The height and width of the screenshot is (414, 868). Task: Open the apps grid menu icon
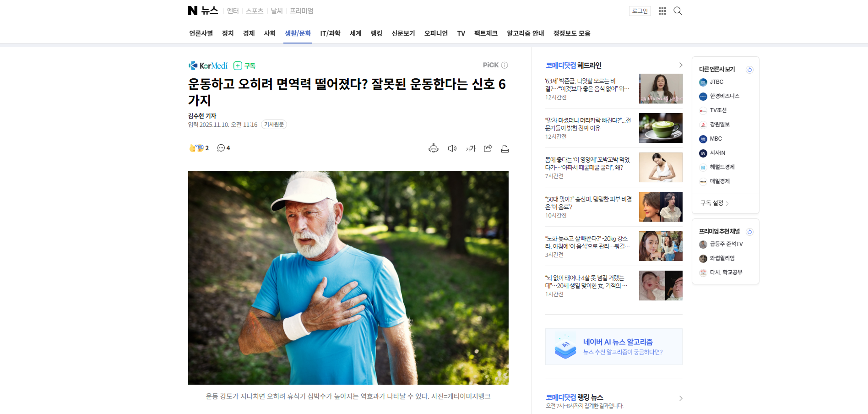point(662,11)
